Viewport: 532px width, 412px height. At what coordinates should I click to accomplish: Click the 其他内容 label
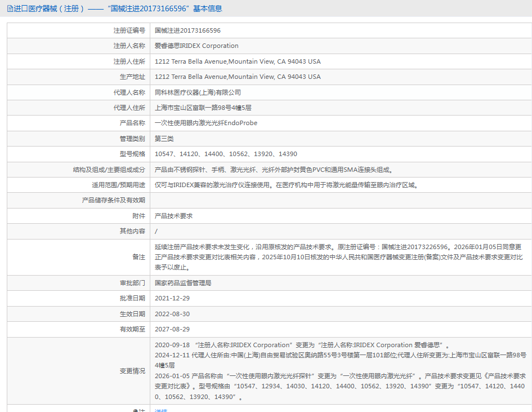pyautogui.click(x=132, y=231)
